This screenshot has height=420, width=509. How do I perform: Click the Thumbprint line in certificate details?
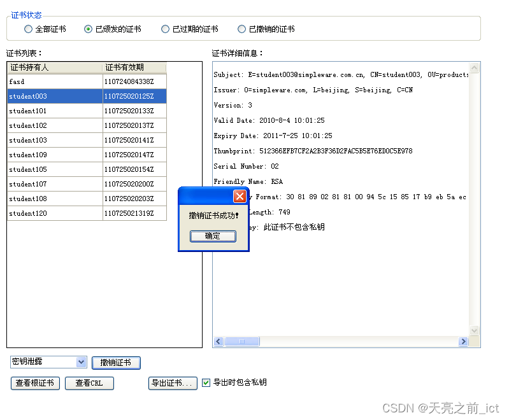tap(313, 151)
